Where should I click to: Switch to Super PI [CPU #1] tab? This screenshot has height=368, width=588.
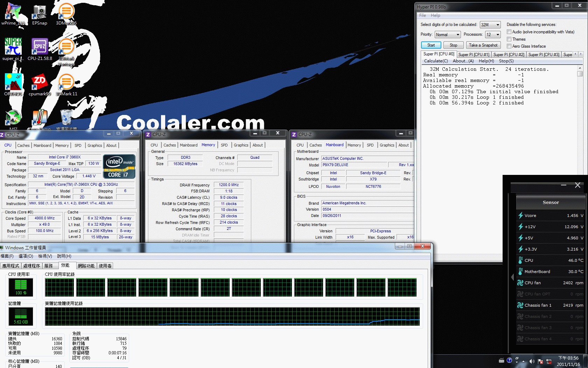[x=474, y=54]
